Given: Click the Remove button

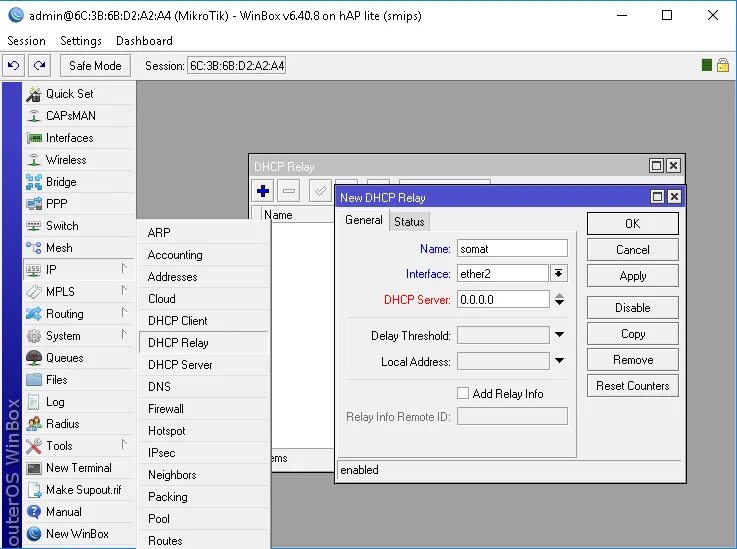Looking at the screenshot, I should (633, 360).
